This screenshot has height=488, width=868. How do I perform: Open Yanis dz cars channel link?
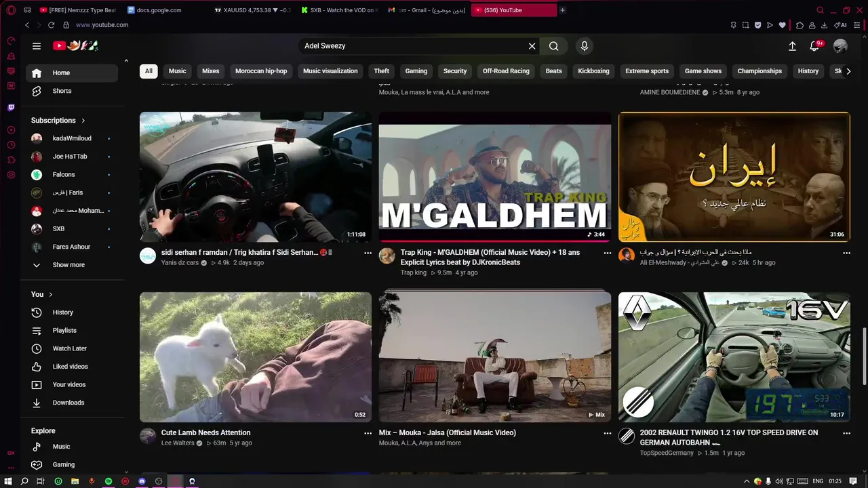(180, 262)
